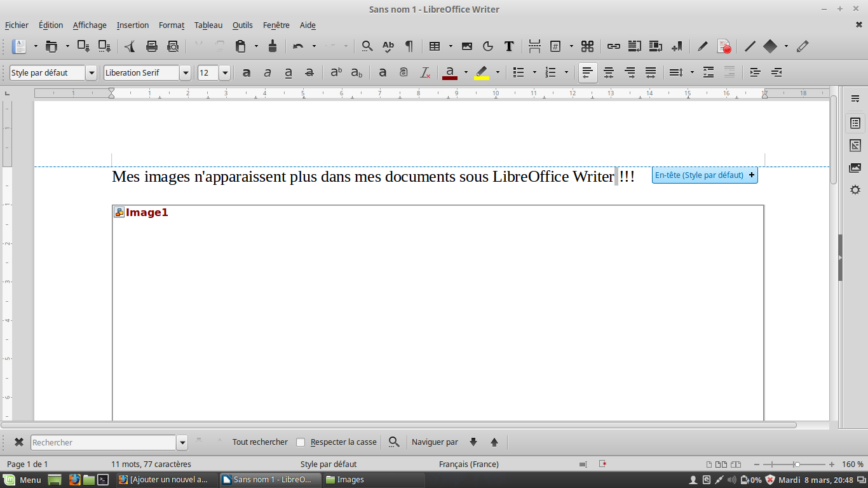Viewport: 868px width, 488px height.
Task: Open line spacing dropdown arrow
Action: click(x=692, y=72)
